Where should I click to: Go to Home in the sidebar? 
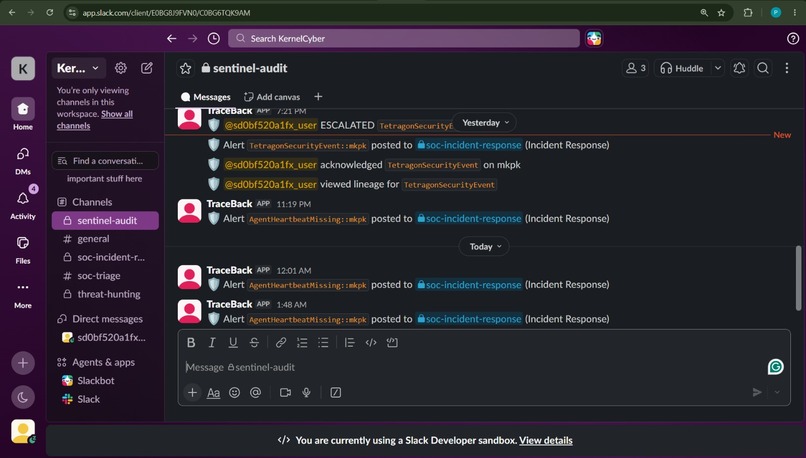coord(23,114)
